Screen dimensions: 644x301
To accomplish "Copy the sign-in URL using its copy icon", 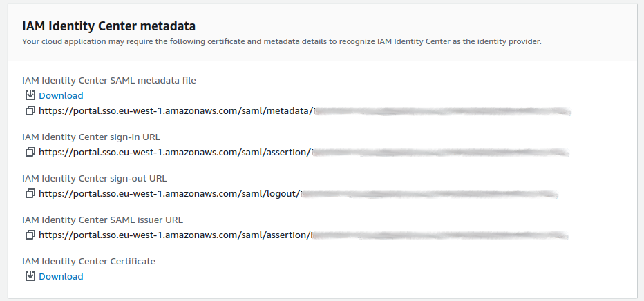I will click(30, 152).
